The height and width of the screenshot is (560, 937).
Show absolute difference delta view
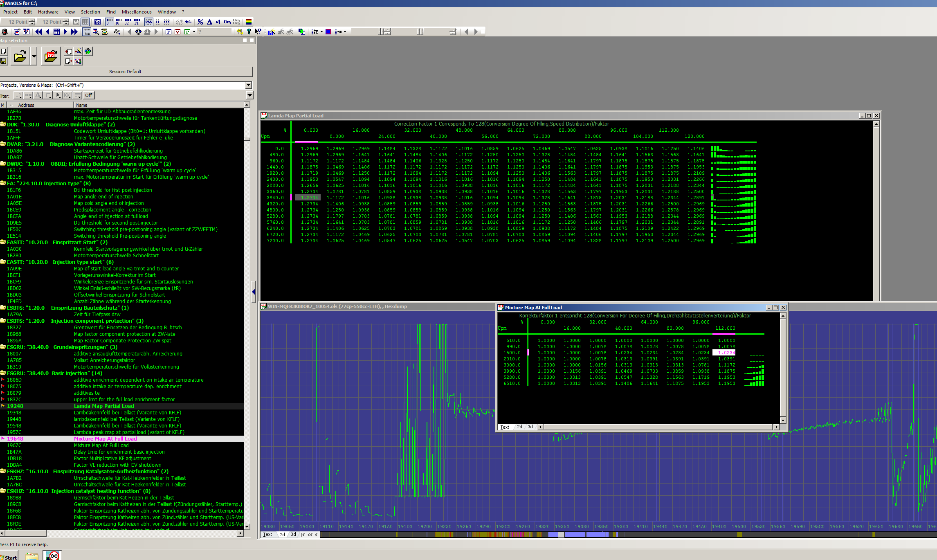pos(209,22)
